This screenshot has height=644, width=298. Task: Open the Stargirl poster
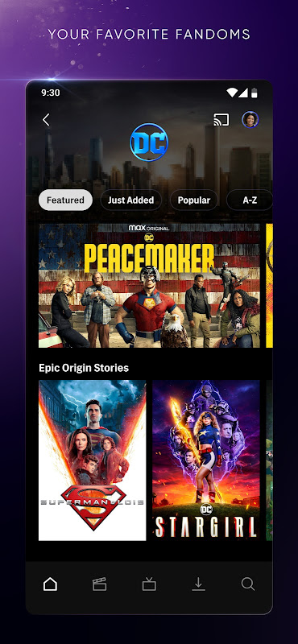click(x=206, y=460)
